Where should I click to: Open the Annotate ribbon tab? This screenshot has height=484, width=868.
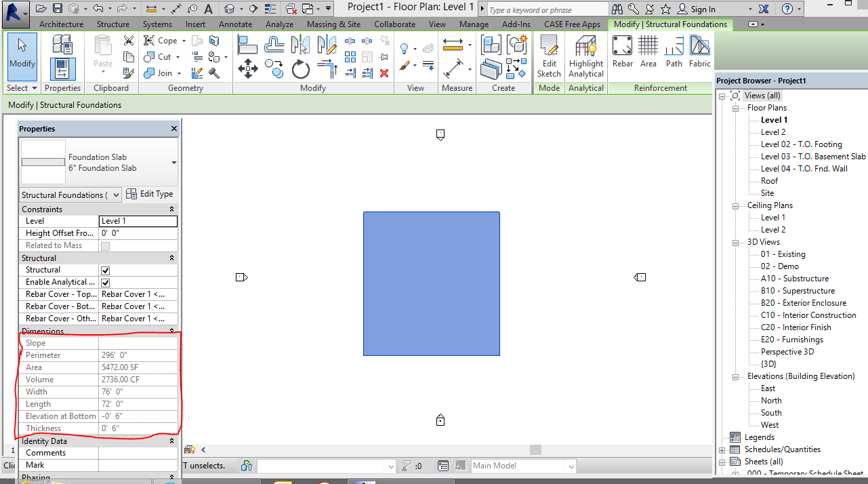click(x=236, y=24)
